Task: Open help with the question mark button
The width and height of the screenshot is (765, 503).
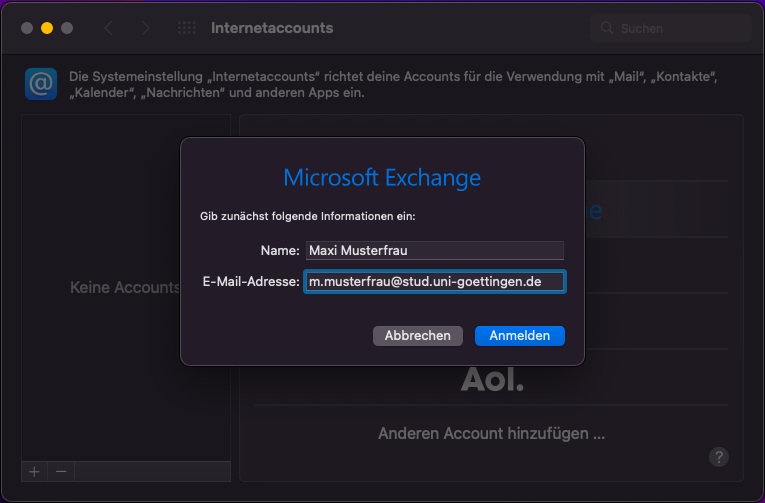Action: pyautogui.click(x=719, y=457)
